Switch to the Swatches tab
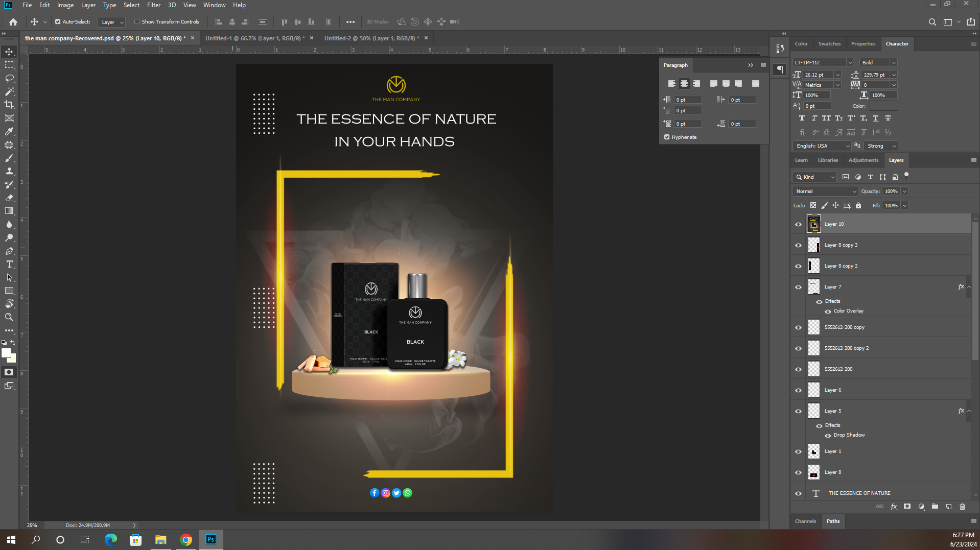 pyautogui.click(x=829, y=44)
